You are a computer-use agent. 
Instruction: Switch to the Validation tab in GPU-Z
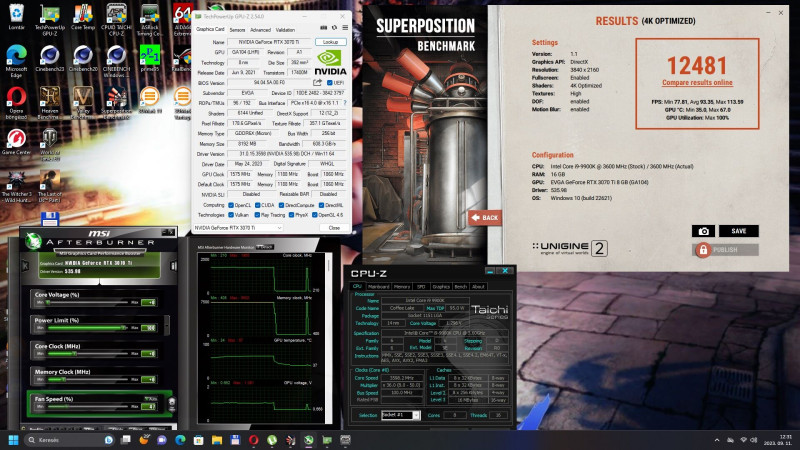[x=285, y=30]
